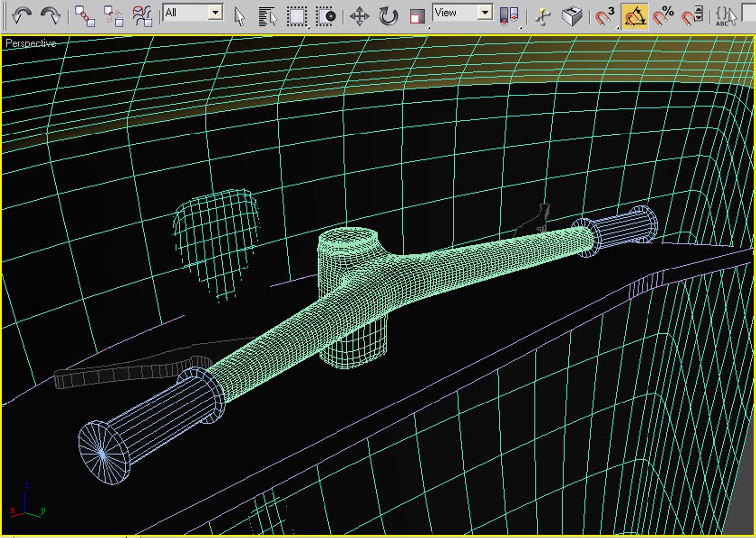The image size is (756, 538).
Task: Click the Perspective viewport label
Action: (x=31, y=44)
